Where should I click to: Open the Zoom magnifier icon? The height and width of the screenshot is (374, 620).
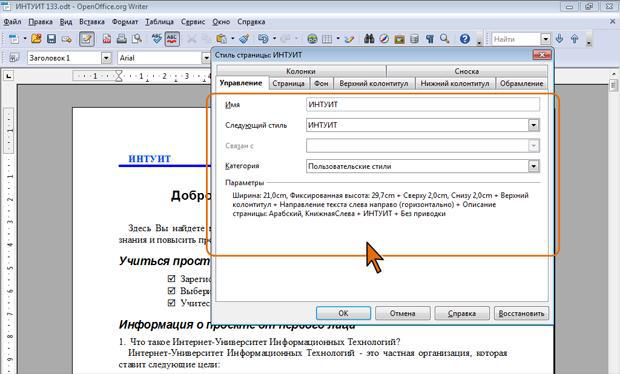(x=445, y=39)
